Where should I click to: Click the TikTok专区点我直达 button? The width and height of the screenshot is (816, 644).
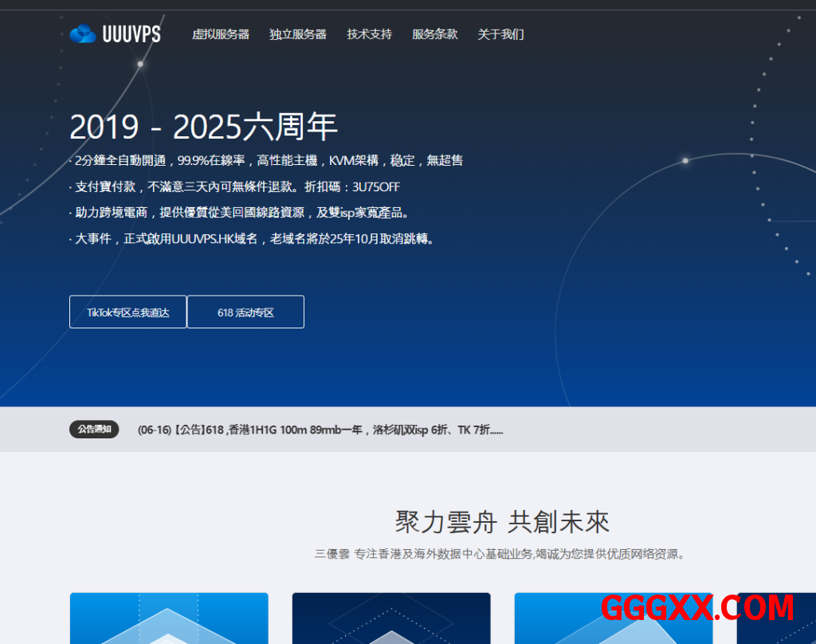point(128,312)
